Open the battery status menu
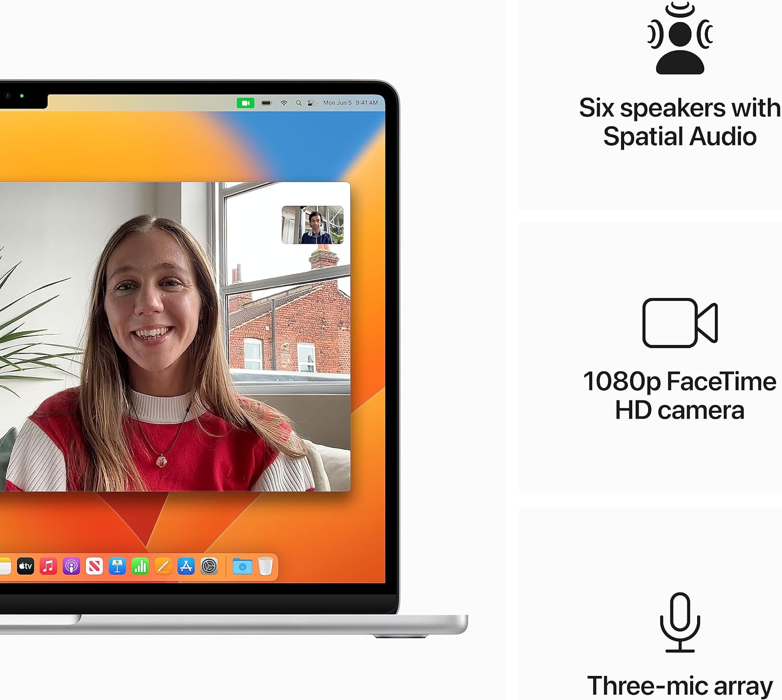 point(267,103)
